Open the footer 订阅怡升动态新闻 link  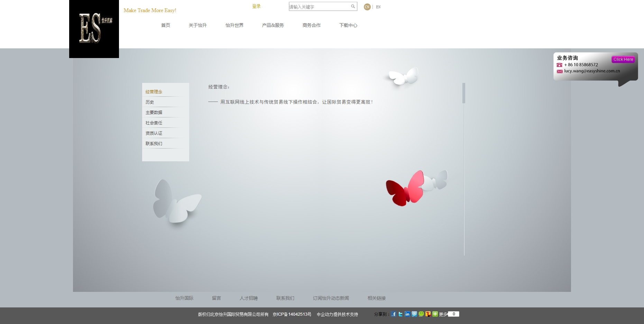[x=331, y=298]
